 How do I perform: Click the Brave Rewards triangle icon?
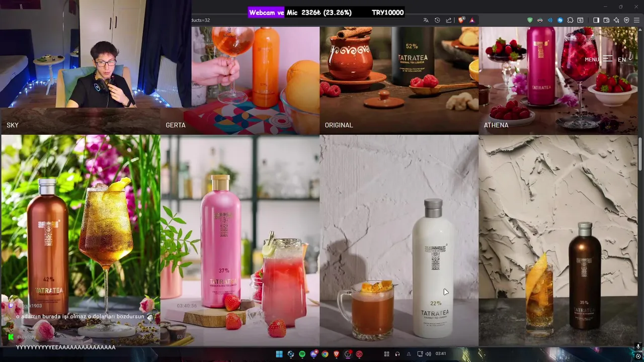point(472,20)
